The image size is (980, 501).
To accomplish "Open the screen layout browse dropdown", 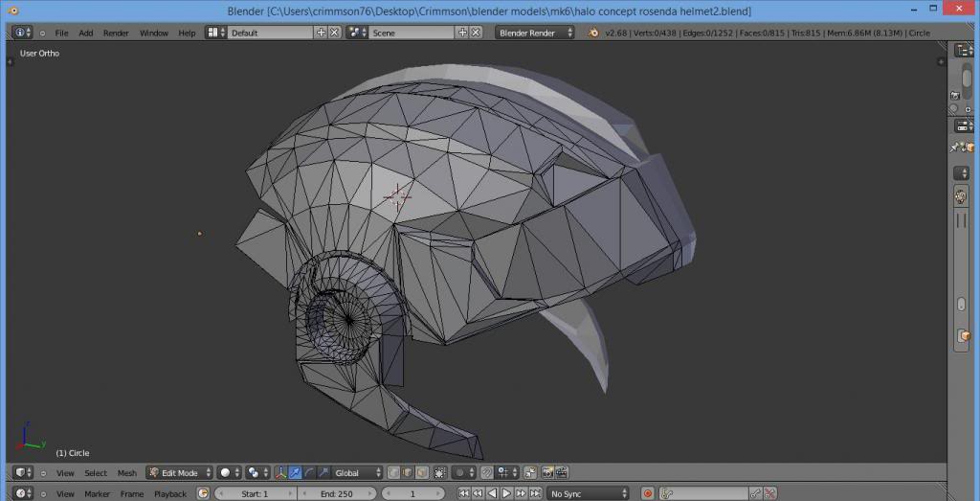I will [215, 33].
